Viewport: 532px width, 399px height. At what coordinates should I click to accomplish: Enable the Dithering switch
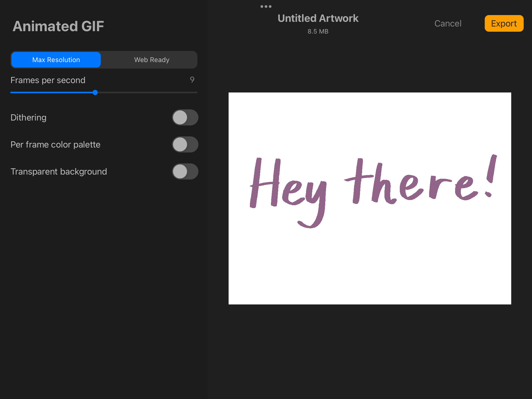click(x=185, y=117)
